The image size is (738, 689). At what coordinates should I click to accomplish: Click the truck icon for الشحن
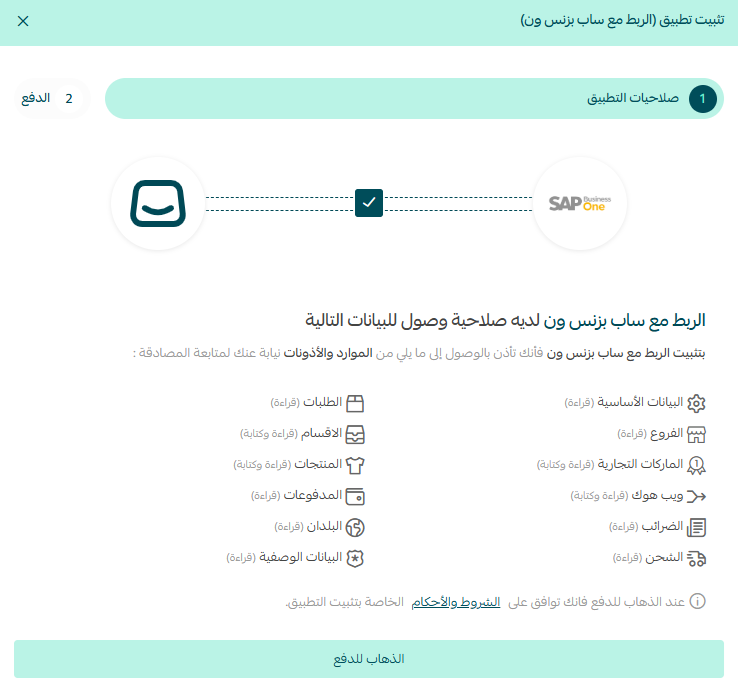point(696,558)
